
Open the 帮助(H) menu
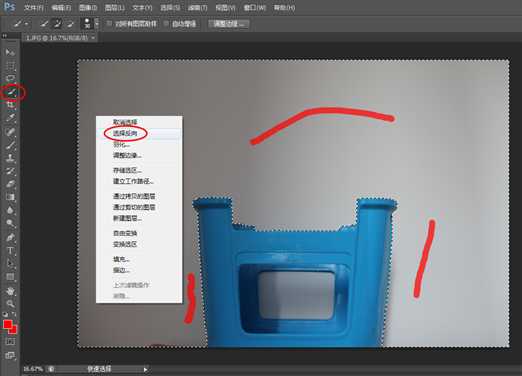point(284,7)
